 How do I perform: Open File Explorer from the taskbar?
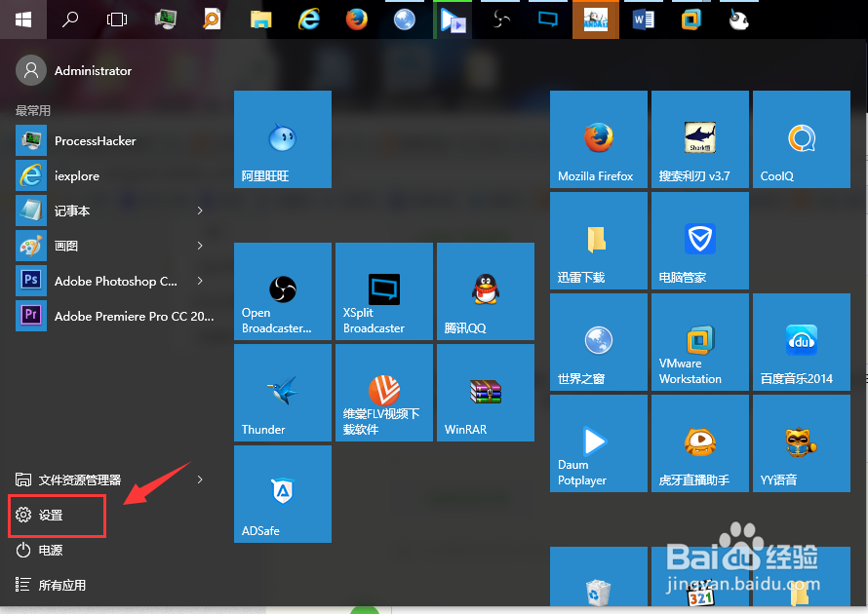click(x=260, y=19)
